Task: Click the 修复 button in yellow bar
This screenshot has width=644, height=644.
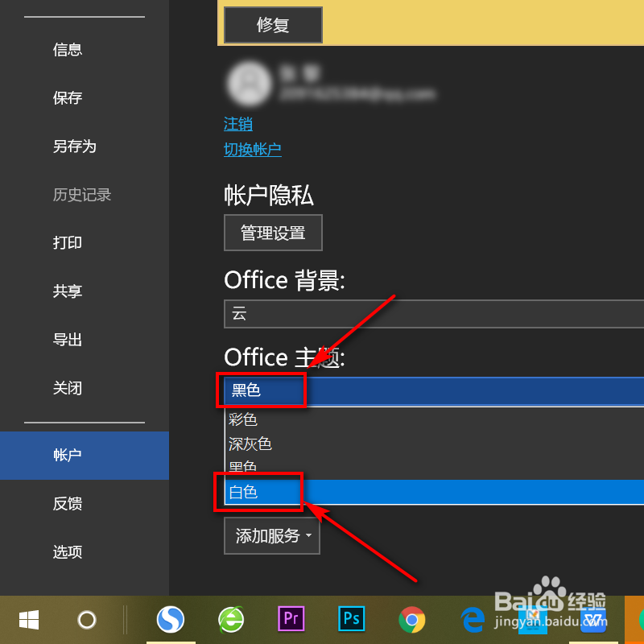Action: click(x=273, y=25)
